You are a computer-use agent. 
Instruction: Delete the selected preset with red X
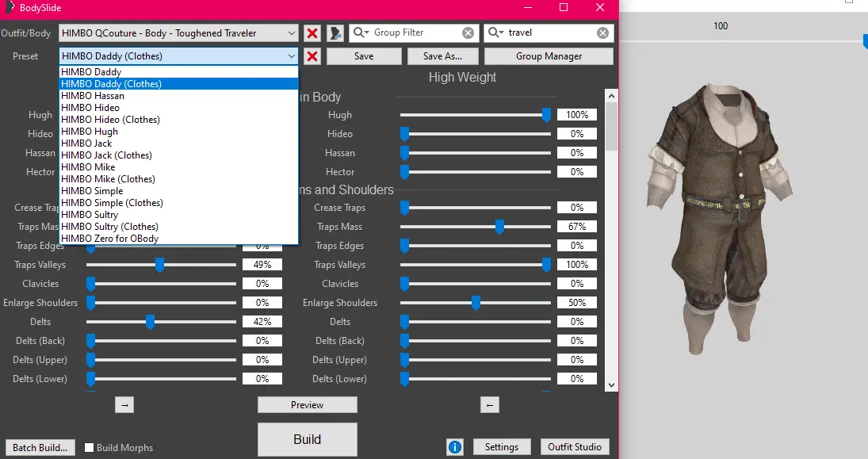coord(312,56)
